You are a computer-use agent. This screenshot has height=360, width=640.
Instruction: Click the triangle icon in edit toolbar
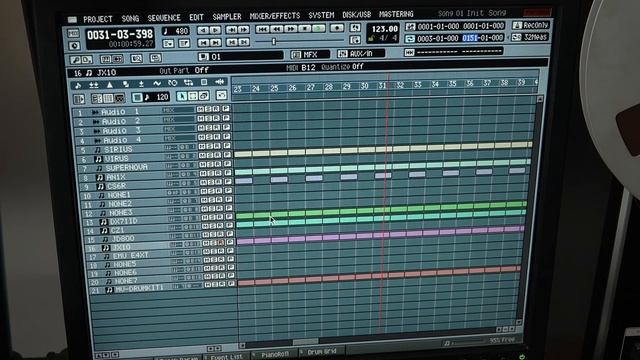[109, 84]
